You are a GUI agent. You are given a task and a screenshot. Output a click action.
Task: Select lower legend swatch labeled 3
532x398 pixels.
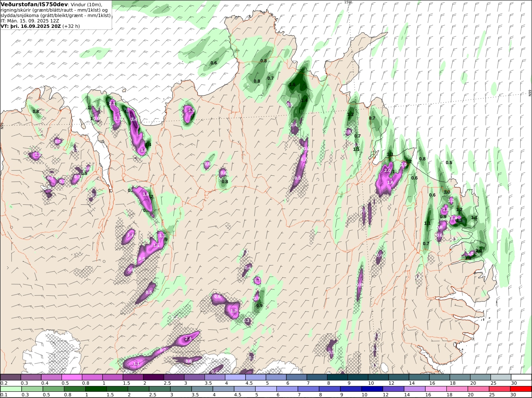181,389
